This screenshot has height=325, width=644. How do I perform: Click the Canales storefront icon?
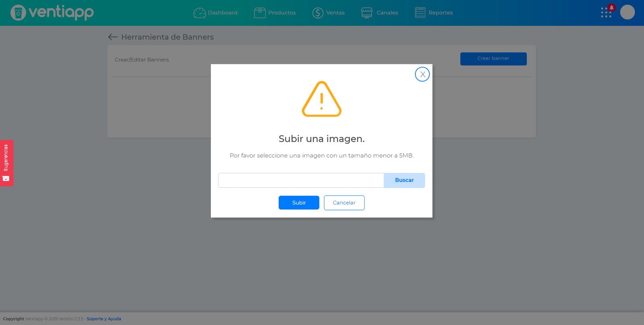(367, 13)
